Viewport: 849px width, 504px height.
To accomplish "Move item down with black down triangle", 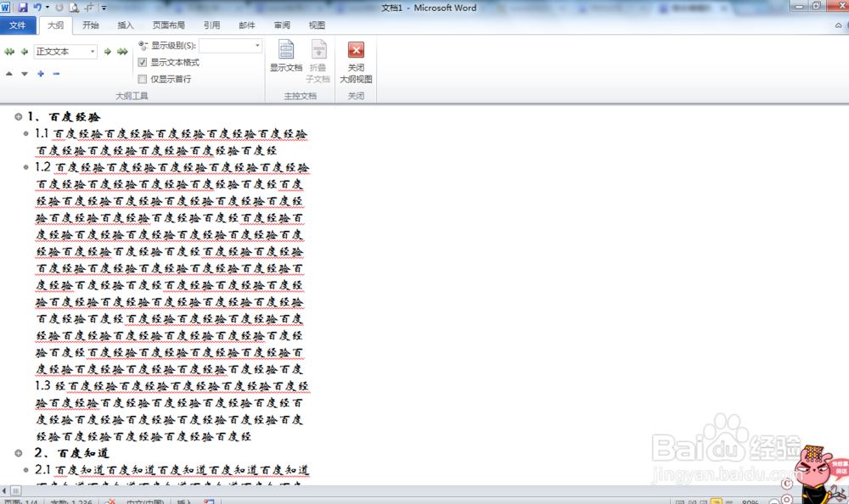I will tap(25, 74).
